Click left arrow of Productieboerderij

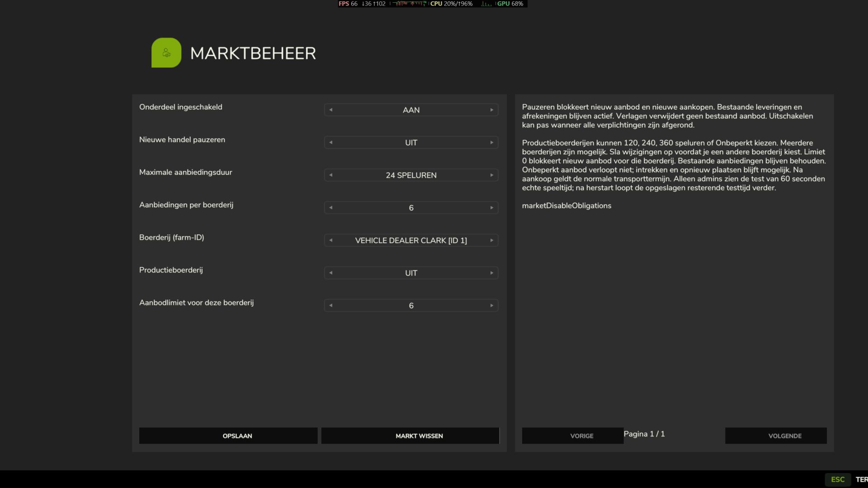click(331, 272)
